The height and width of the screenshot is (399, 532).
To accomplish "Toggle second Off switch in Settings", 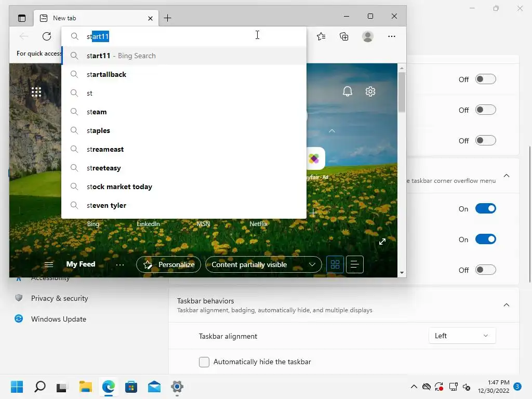I will (x=486, y=110).
